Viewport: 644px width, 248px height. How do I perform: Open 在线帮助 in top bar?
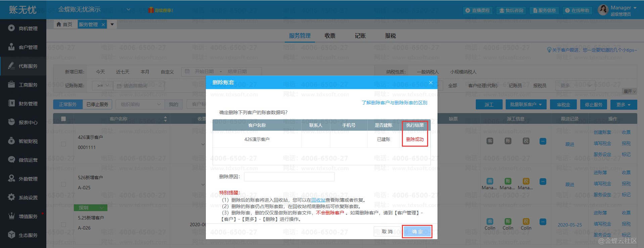577,10
